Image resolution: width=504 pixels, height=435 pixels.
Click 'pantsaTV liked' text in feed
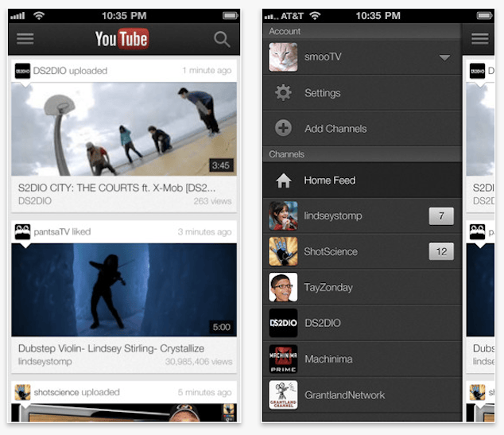coord(62,231)
